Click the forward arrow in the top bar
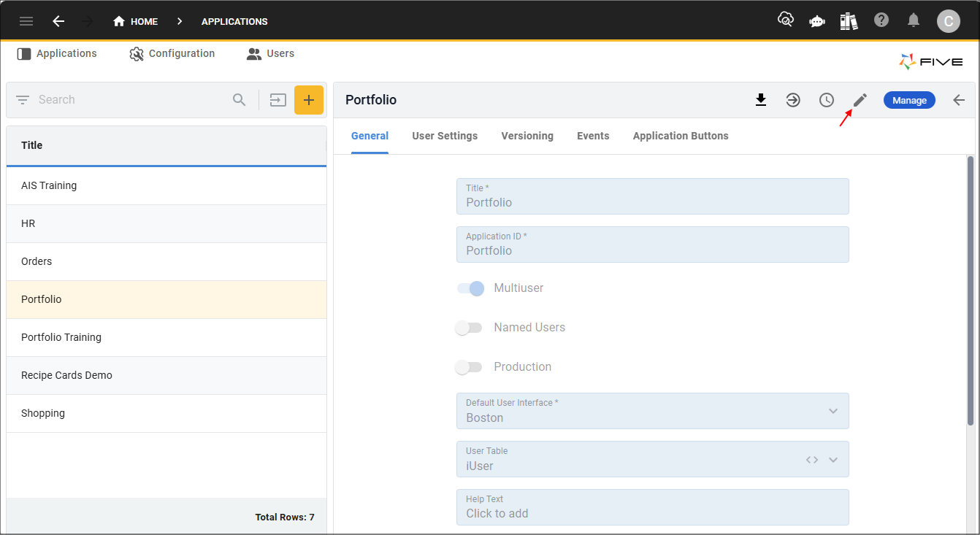This screenshot has width=980, height=535. click(x=88, y=21)
